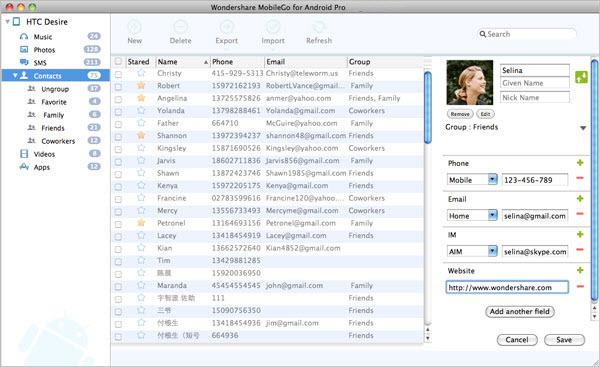Tick the select-all checkbox in header
This screenshot has width=600, height=367.
118,62
